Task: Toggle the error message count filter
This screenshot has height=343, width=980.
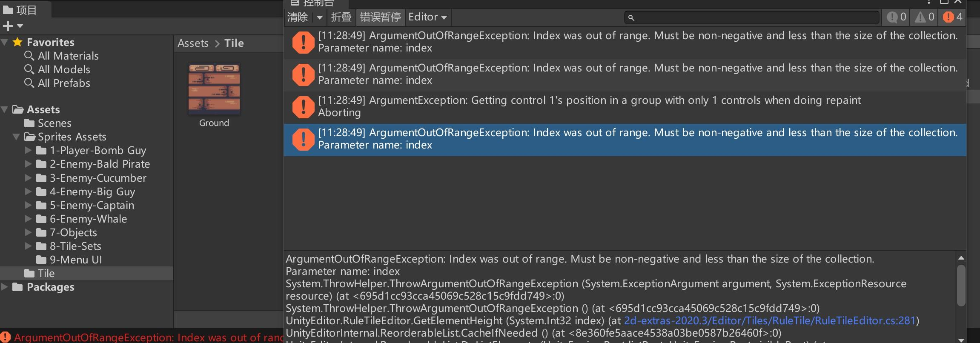Action: click(x=952, y=17)
